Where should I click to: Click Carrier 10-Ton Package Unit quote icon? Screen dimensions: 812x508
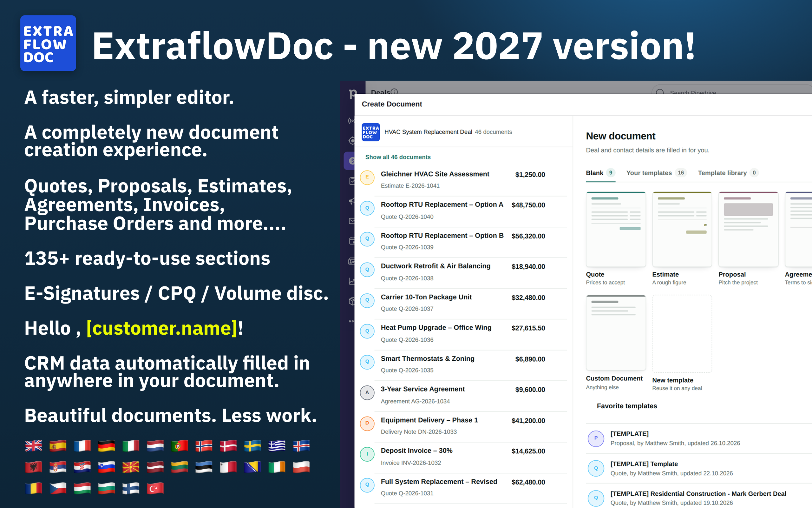pos(367,300)
